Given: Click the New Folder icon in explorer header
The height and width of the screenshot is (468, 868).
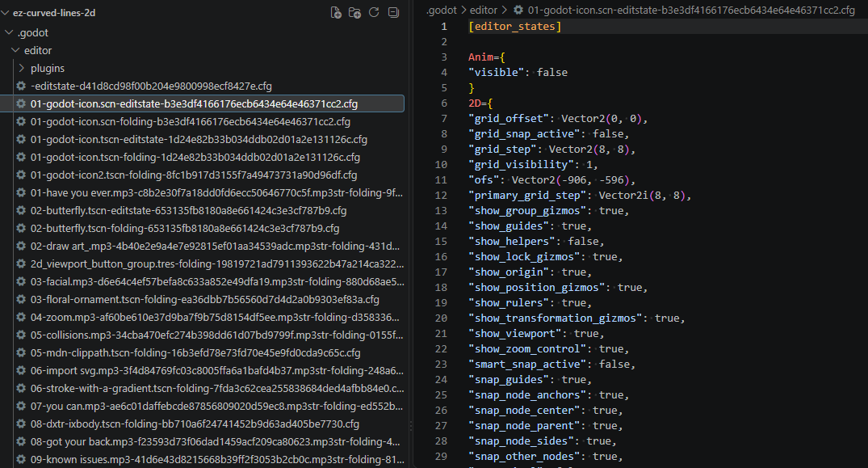Looking at the screenshot, I should [354, 12].
